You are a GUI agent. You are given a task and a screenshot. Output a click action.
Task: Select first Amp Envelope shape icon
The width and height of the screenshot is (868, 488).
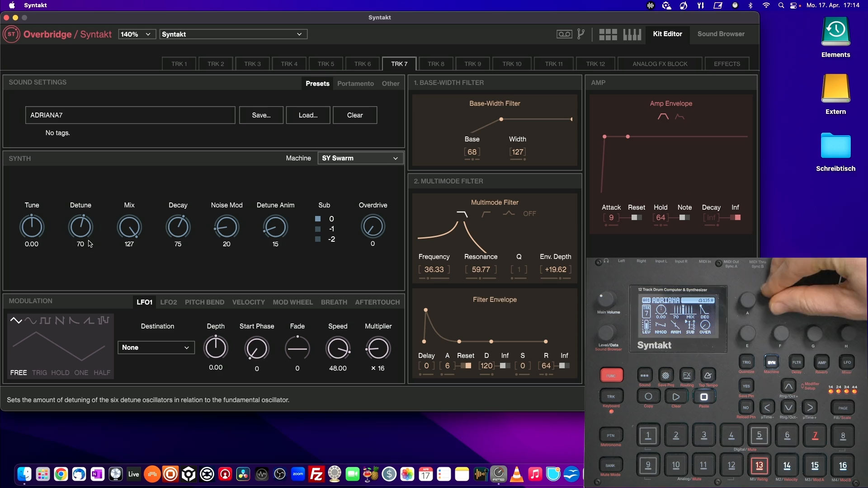pyautogui.click(x=663, y=117)
